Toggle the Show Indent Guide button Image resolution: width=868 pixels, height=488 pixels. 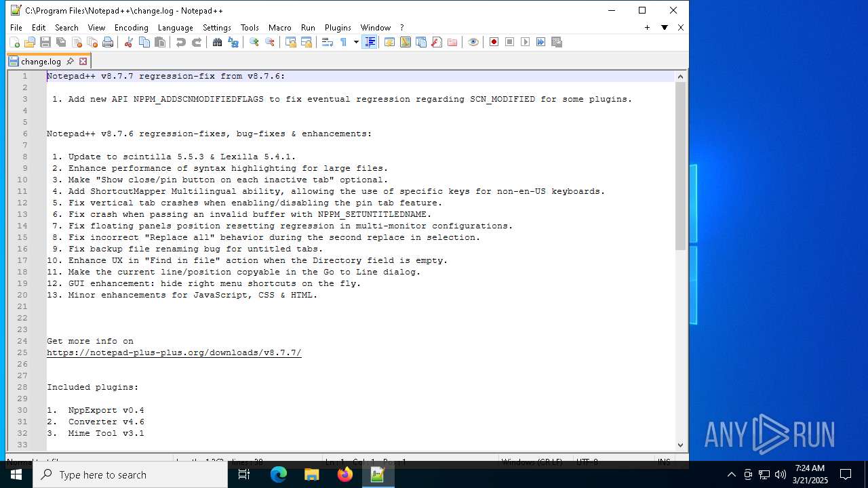(x=370, y=42)
